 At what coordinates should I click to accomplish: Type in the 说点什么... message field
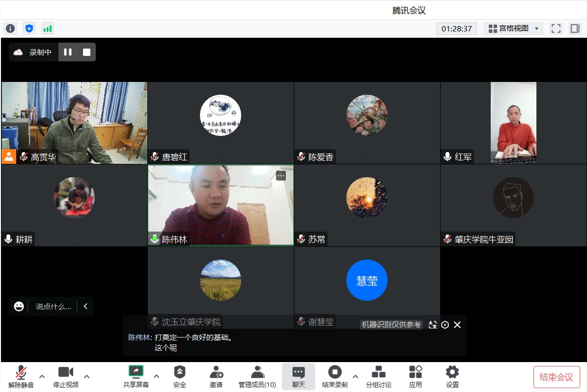point(53,306)
